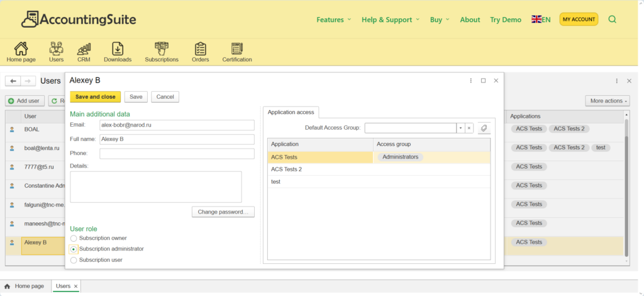Image resolution: width=644 pixels, height=296 pixels.
Task: Open the Try Demo page
Action: pos(506,20)
